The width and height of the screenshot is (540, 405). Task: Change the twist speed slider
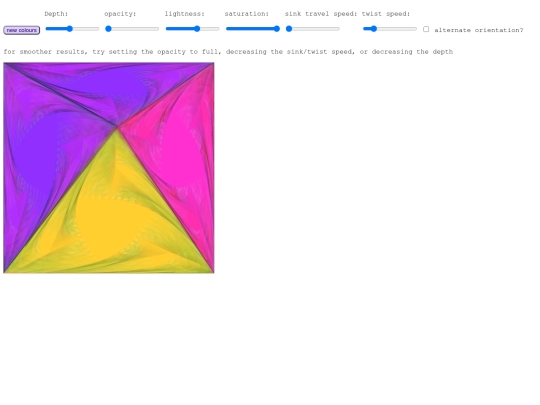390,29
